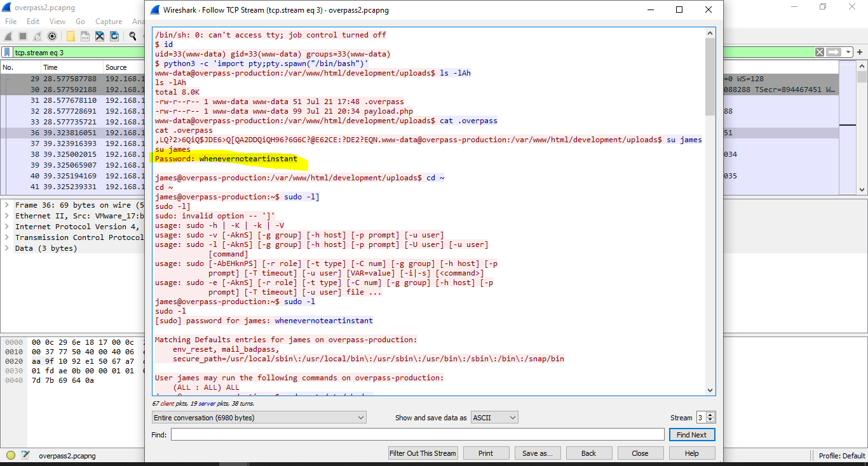Open the Edit menu
Viewport: 868px width, 466px height.
click(x=33, y=22)
